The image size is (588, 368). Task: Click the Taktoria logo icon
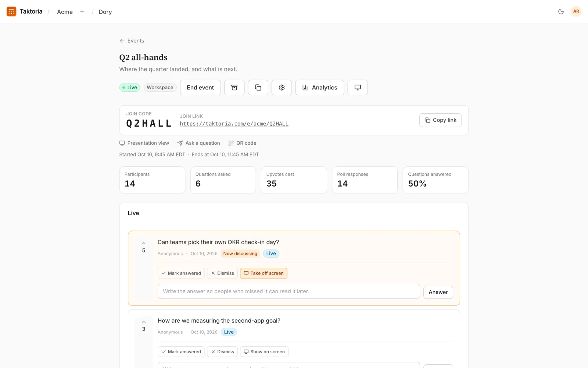coord(11,11)
